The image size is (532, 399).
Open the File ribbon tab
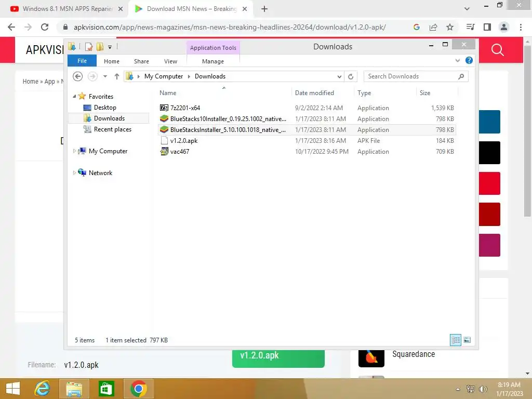point(82,61)
